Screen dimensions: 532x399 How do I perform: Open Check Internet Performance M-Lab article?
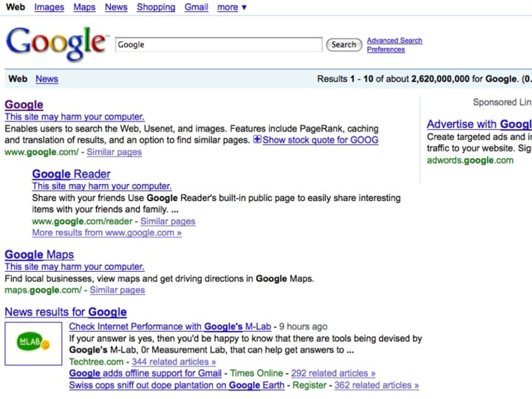[170, 327]
